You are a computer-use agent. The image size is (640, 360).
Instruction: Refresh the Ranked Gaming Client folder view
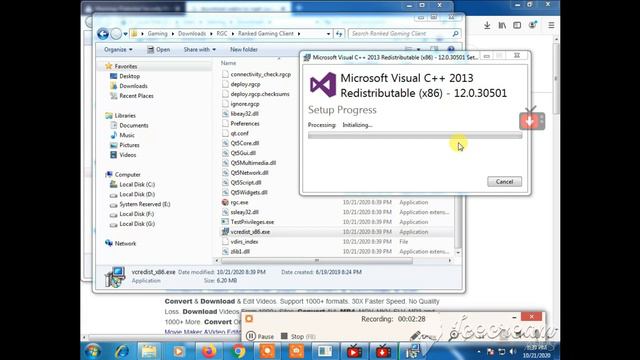(x=339, y=34)
